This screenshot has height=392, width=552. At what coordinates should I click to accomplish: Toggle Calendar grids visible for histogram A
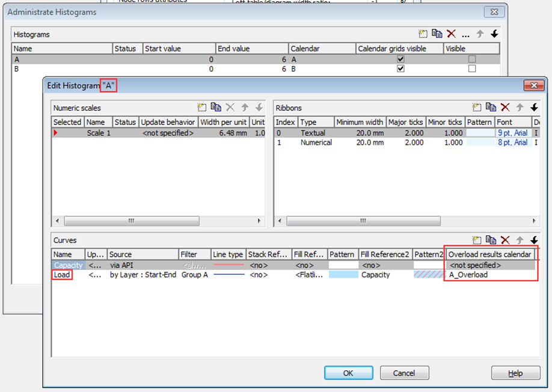point(400,59)
